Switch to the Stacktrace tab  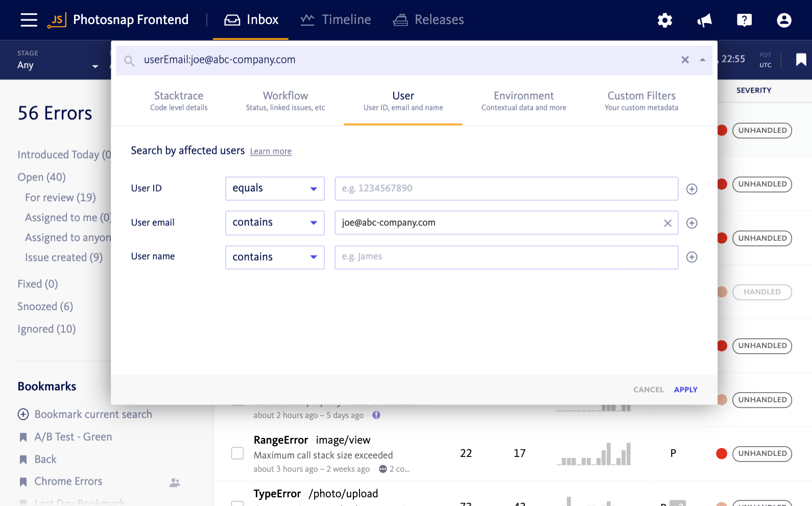coord(179,101)
